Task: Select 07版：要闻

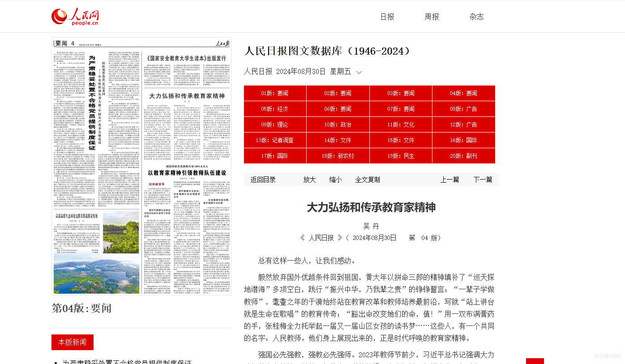Action: click(401, 109)
